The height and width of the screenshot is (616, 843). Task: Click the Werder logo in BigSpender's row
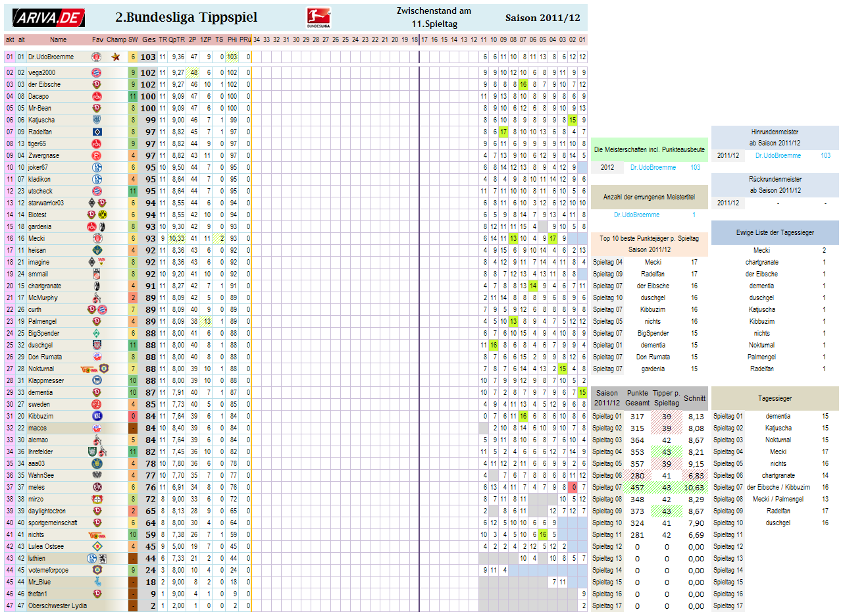coord(97,333)
